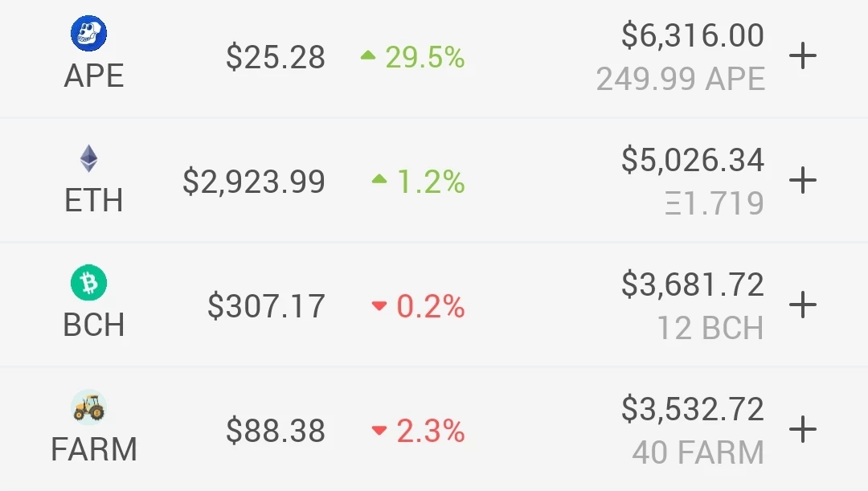Open the ETH ticker label
Viewport: 868px width, 491px height.
click(93, 200)
